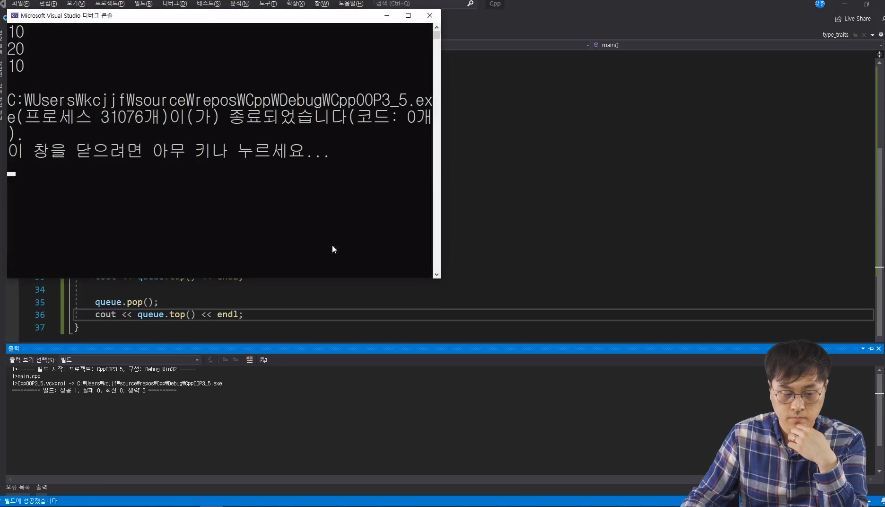
Task: Click the build summary line in output panel
Action: tap(94, 390)
